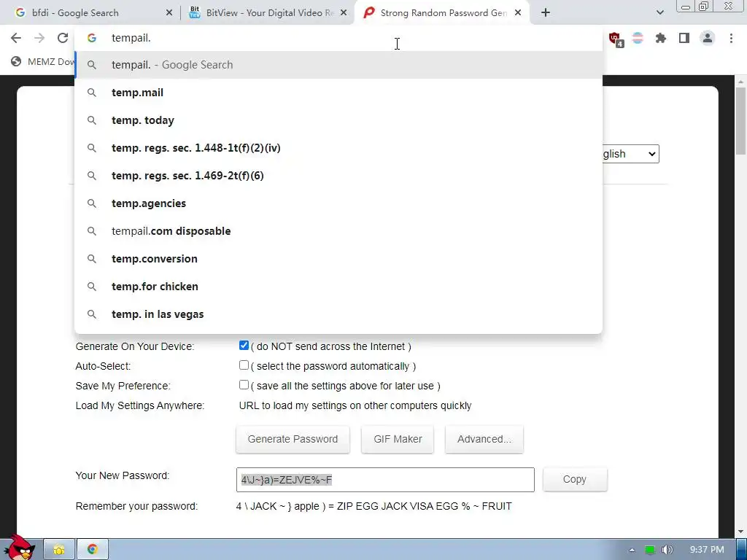
Task: Toggle the browser side panel icon
Action: [684, 38]
